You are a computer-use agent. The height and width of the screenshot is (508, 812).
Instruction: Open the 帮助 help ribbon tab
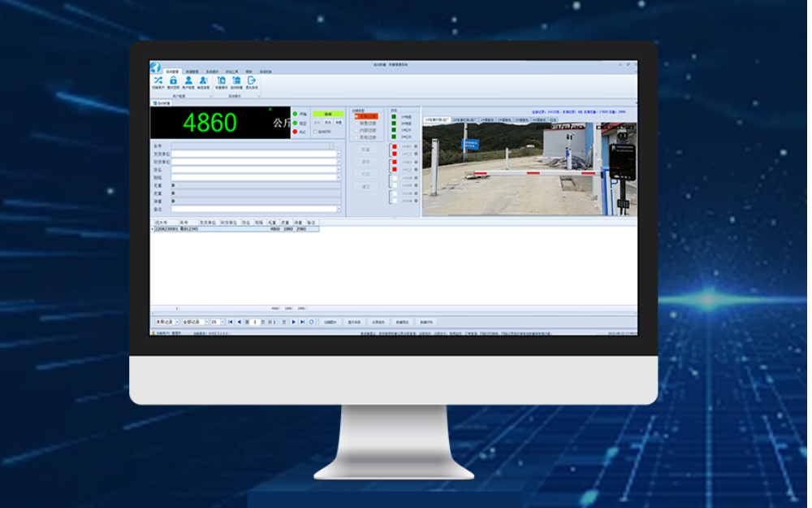point(248,72)
